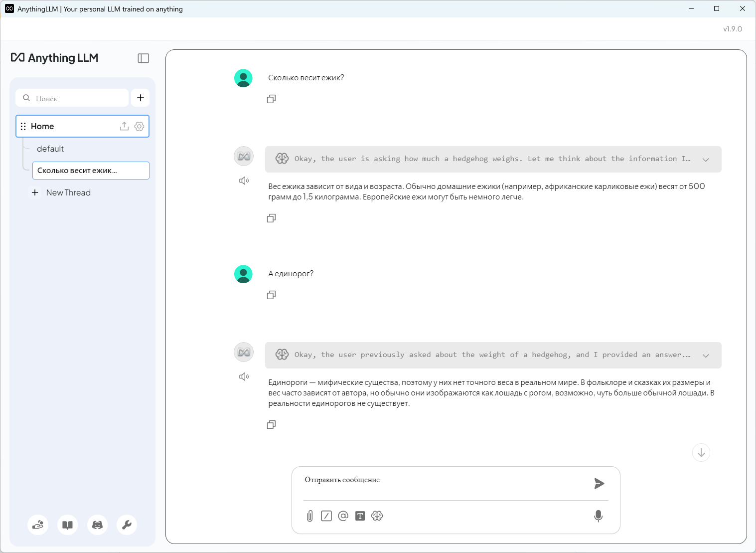756x553 pixels.
Task: Click the search magnifier icon
Action: coord(26,98)
